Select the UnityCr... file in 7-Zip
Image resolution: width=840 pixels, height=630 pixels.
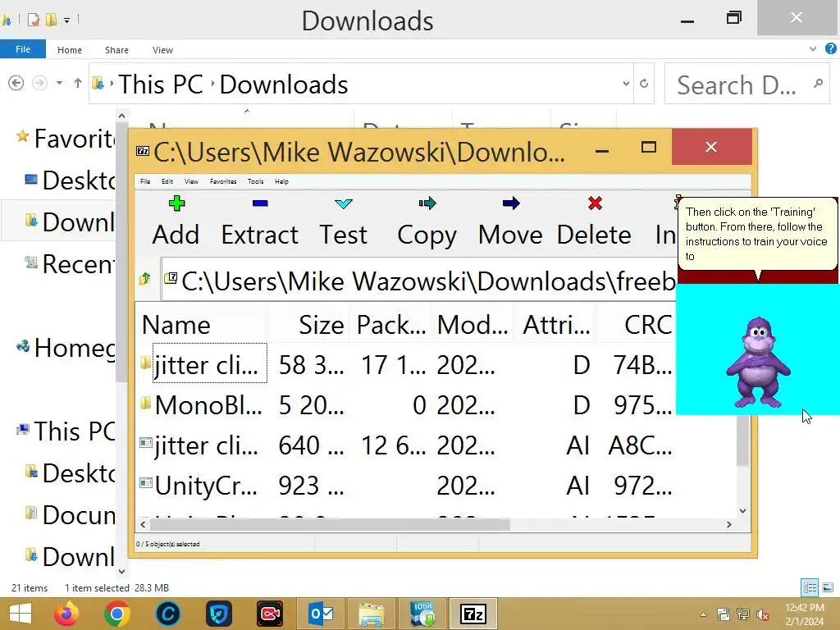[x=406, y=486]
